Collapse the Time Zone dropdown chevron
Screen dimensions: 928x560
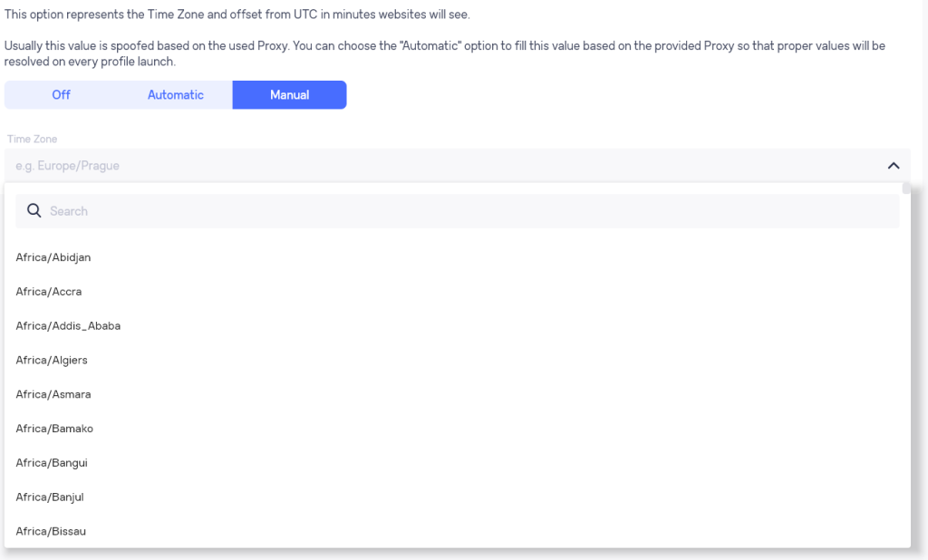893,166
